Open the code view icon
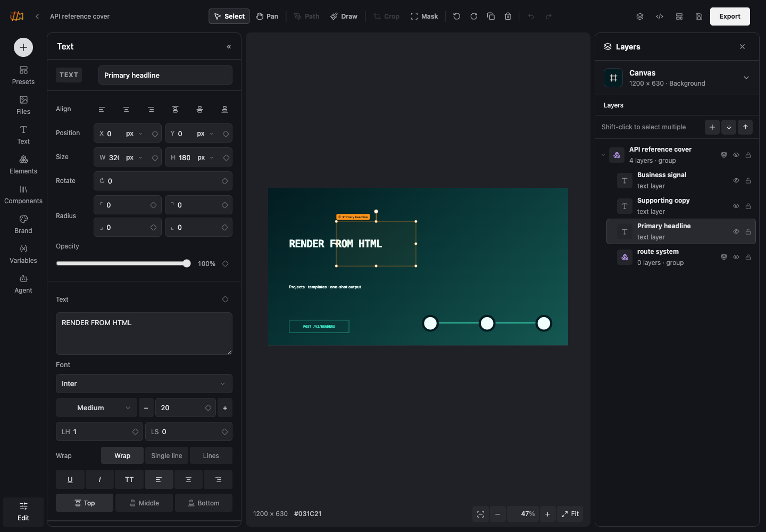Viewport: 766px width, 532px height. pyautogui.click(x=660, y=16)
